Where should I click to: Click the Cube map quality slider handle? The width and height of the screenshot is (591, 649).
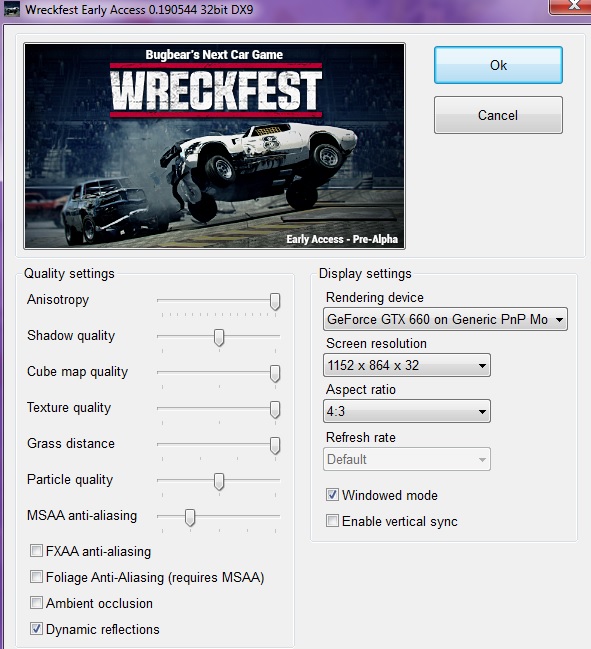click(275, 373)
